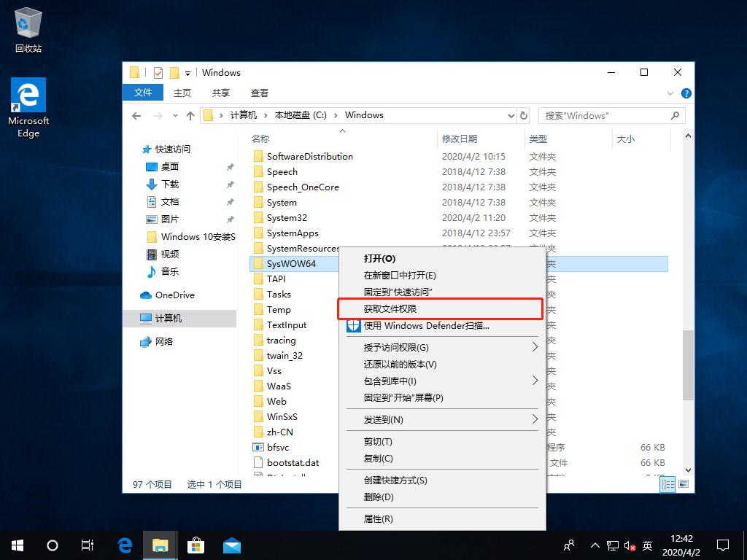Expand the ribbon with chevron arrow
This screenshot has height=560, width=747.
[670, 93]
